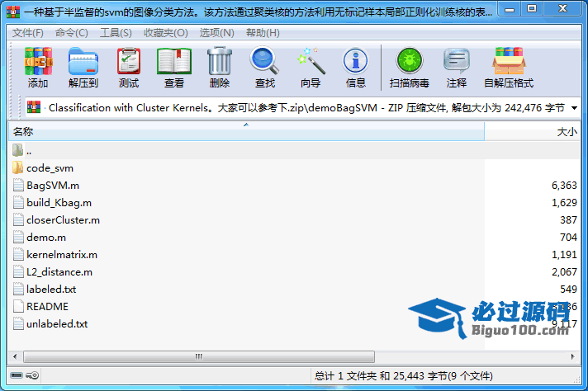The width and height of the screenshot is (588, 391).
Task: Sort by the Size (大小) column header
Action: (532, 131)
